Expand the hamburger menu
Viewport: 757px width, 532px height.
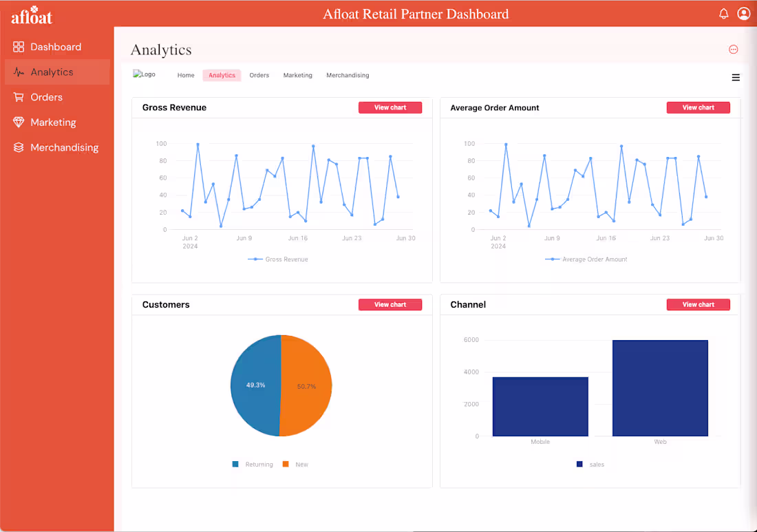736,78
